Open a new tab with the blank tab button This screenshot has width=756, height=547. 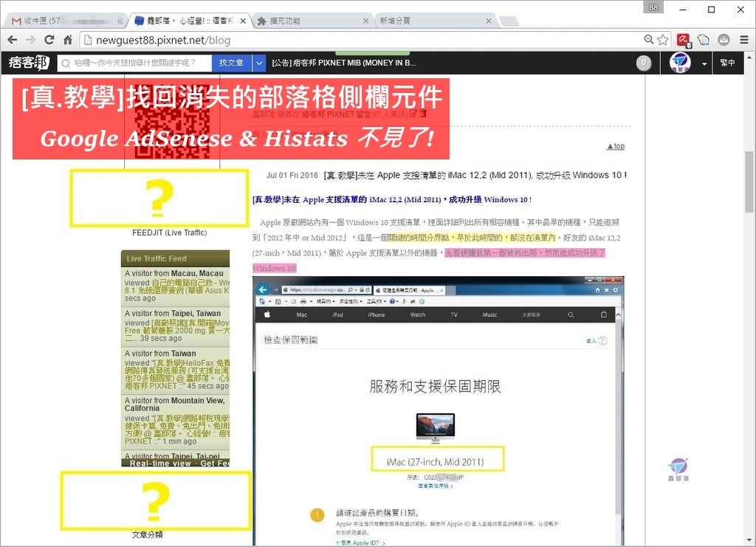(509, 21)
